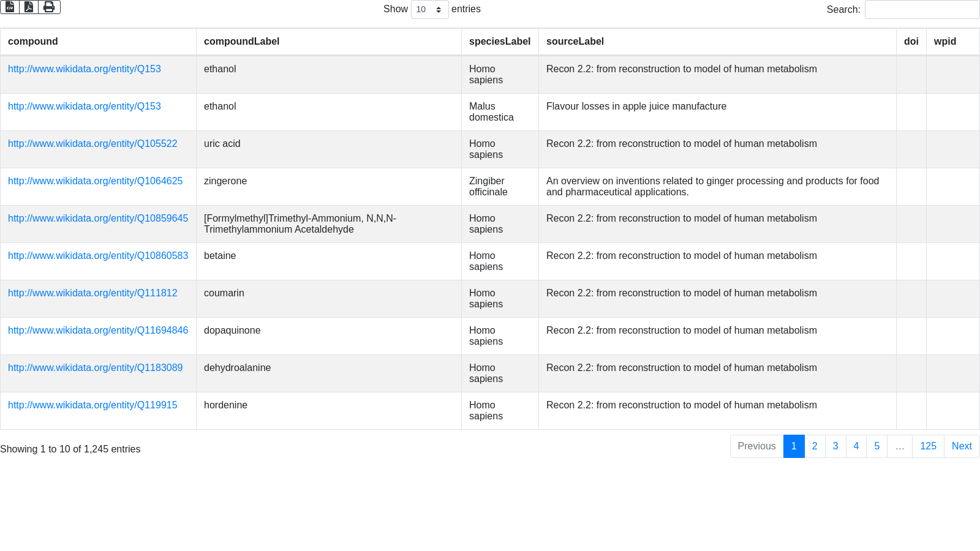The image size is (980, 551).
Task: Open the Q119915 hordenine entity link
Action: 92,405
